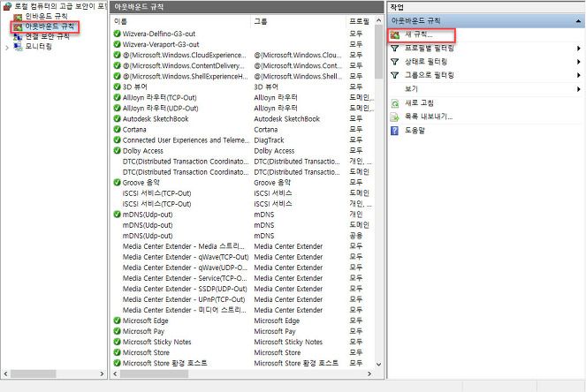This screenshot has height=392, width=586.
Task: Click the green check icon next to Cortana rule
Action: (117, 129)
